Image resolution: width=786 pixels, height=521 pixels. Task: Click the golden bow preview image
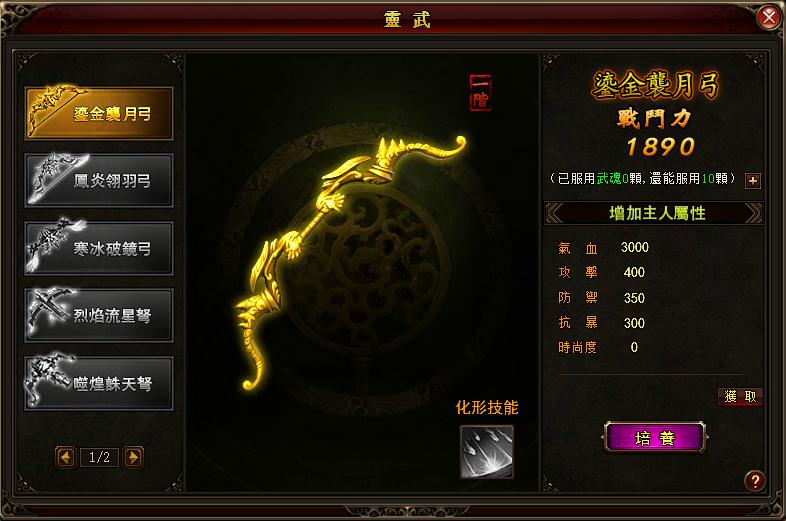[x=351, y=261]
